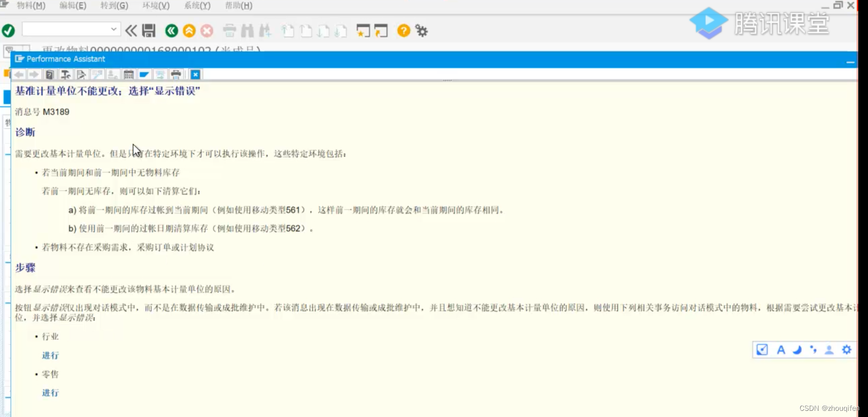
Task: Click the Find Next binoculars icon
Action: (265, 31)
